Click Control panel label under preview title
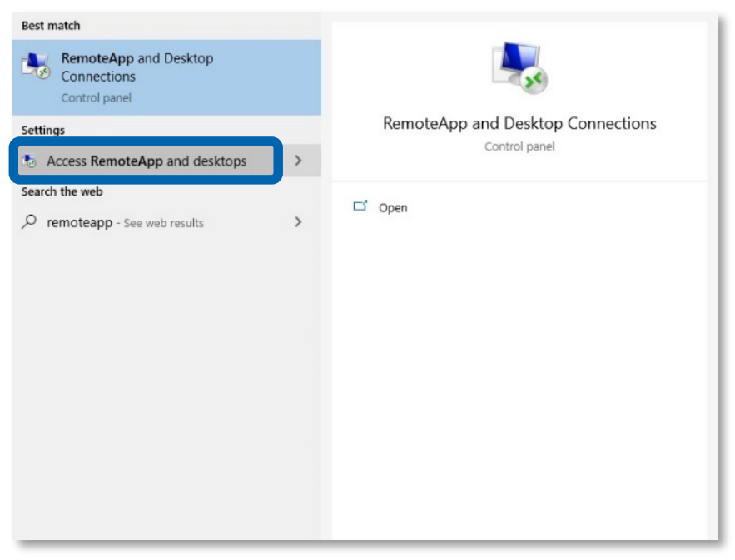Screen dimensions: 735x560 pos(519,146)
